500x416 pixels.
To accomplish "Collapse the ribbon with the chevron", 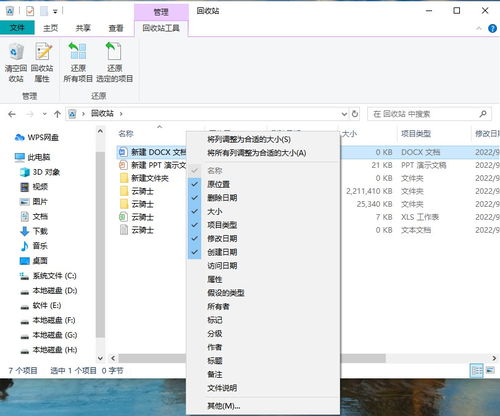I will 479,28.
